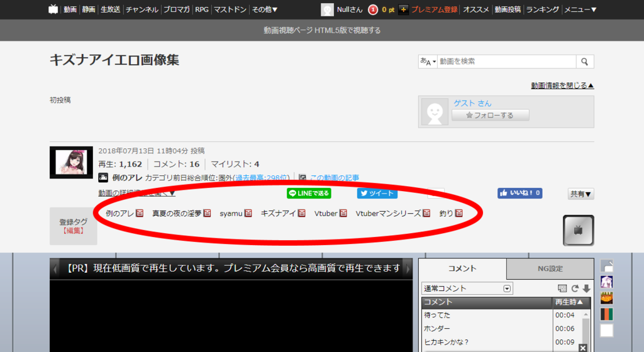Open dictionary icon next to 例のアレ tag
Image resolution: width=644 pixels, height=352 pixels.
[x=140, y=213]
